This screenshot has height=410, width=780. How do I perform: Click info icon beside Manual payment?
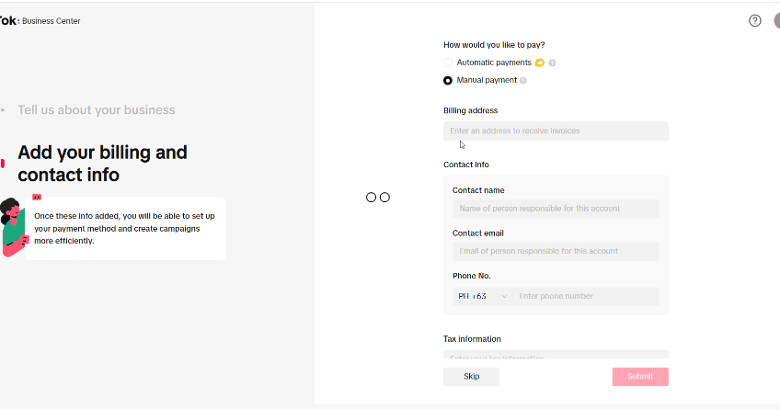click(523, 81)
